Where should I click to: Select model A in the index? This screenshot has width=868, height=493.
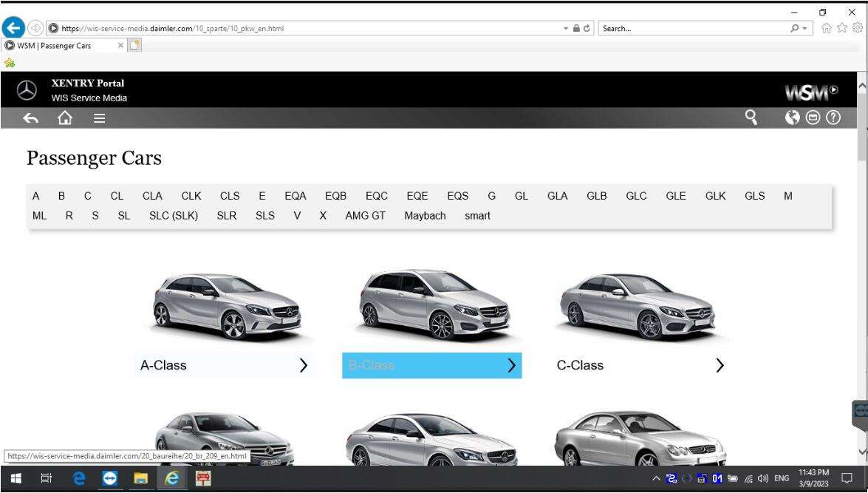pyautogui.click(x=36, y=196)
